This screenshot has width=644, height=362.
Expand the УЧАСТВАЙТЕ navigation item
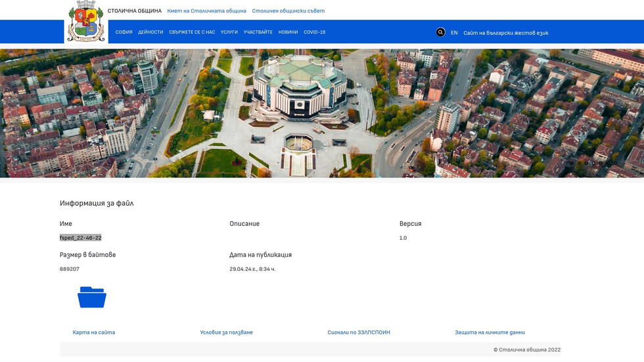(x=258, y=32)
